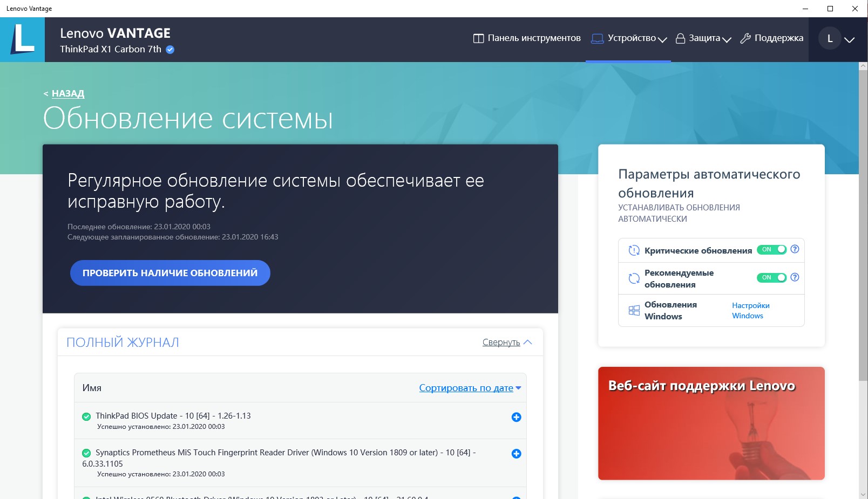This screenshot has height=499, width=868.
Task: Click the Windows logo icon beside Обновления Windows
Action: tap(634, 311)
